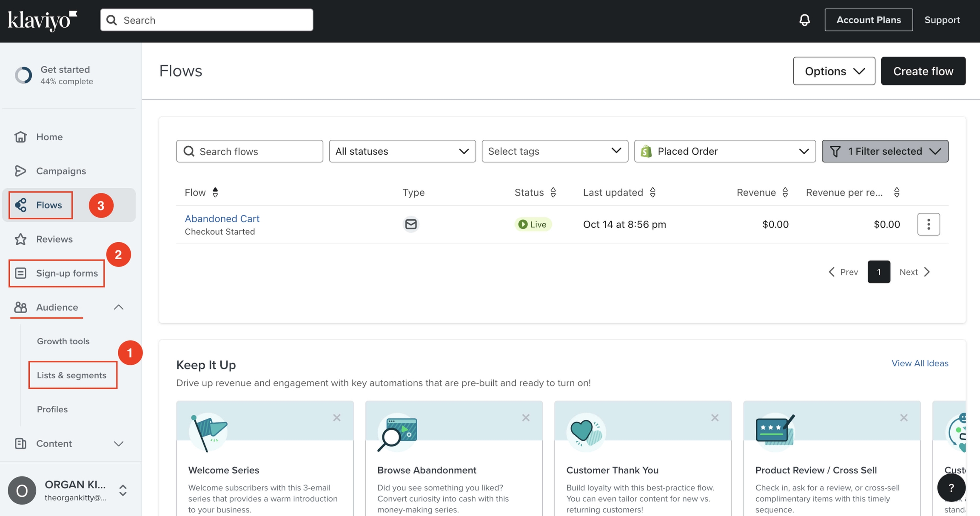Toggle sorting on the Flow column
Screen dimensions: 980x516
click(x=215, y=192)
